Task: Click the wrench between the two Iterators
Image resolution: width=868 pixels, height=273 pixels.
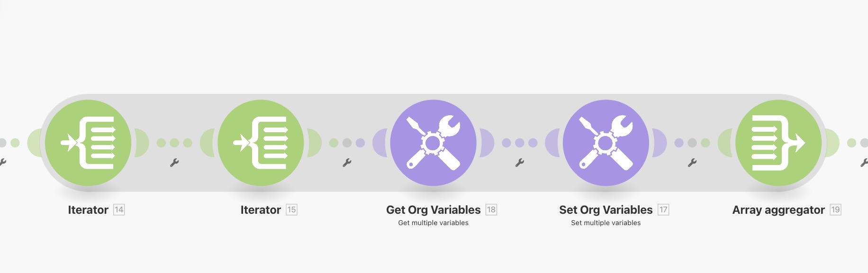Action: tap(174, 163)
